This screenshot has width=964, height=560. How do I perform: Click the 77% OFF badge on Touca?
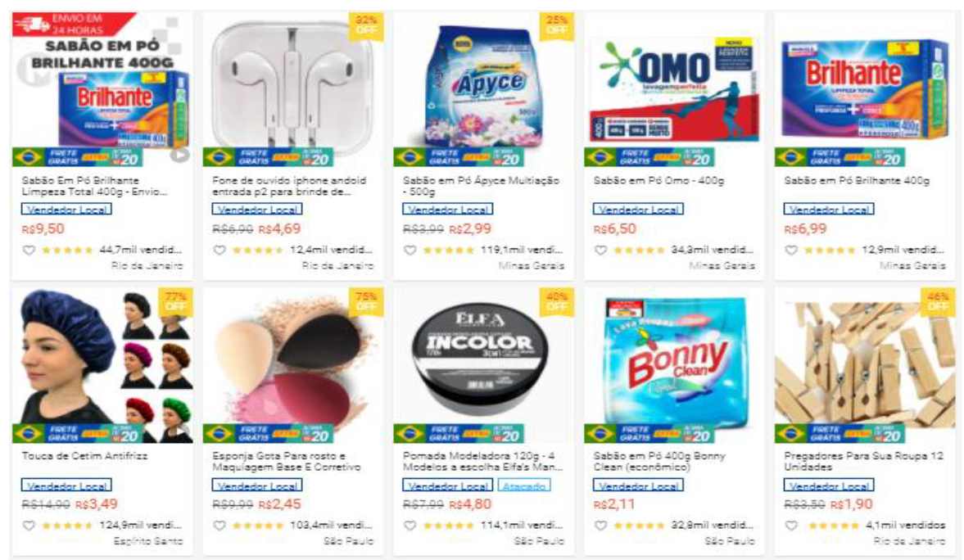coord(175,301)
